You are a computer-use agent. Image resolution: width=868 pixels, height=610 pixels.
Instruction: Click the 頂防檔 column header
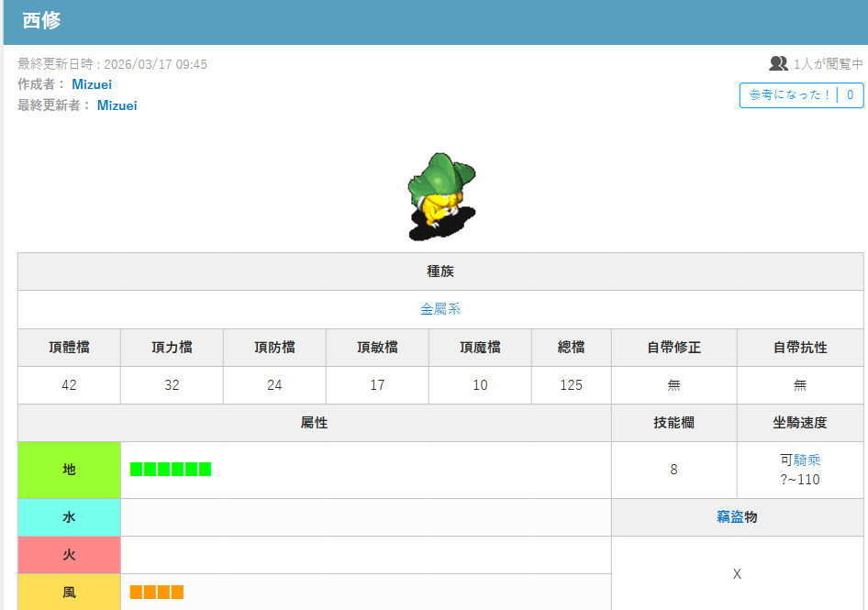pos(274,348)
